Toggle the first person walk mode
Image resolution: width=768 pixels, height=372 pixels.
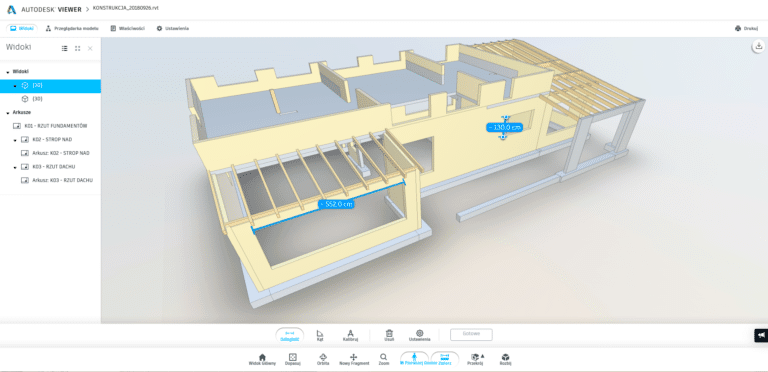pos(414,359)
